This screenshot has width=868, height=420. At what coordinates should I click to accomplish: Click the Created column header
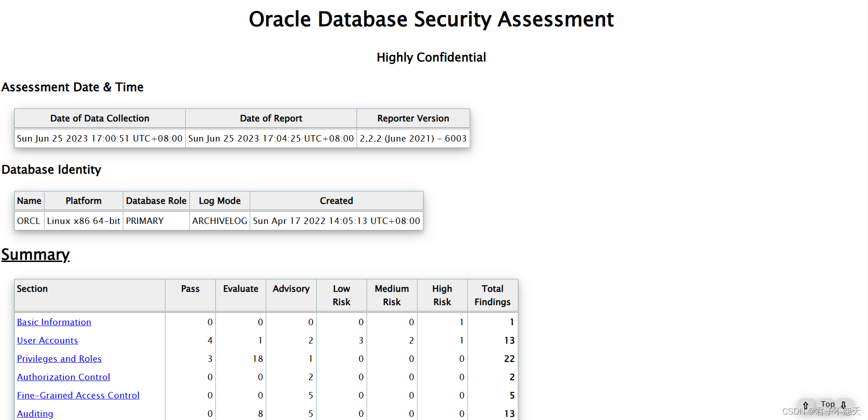(x=336, y=201)
